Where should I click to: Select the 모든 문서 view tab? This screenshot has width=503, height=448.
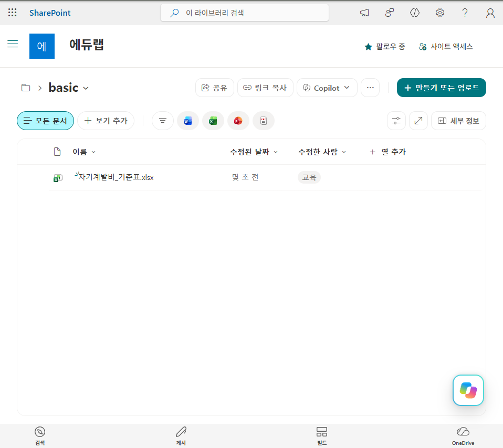[x=45, y=121]
